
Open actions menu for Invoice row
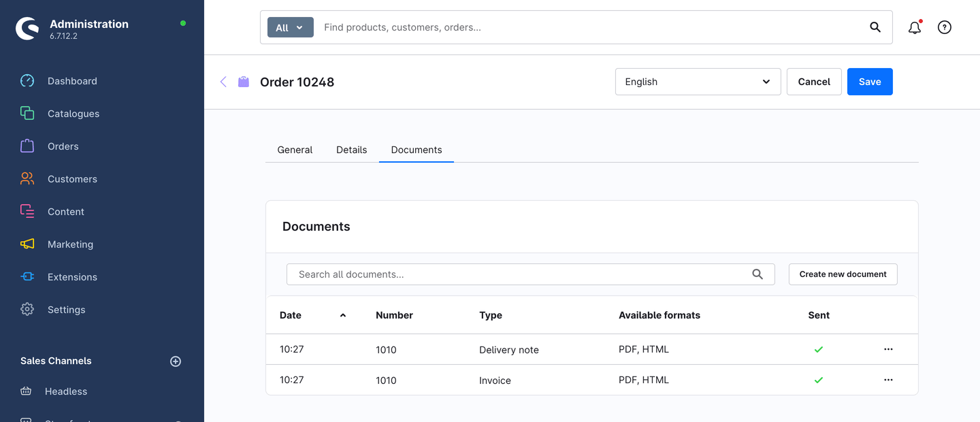pos(888,380)
